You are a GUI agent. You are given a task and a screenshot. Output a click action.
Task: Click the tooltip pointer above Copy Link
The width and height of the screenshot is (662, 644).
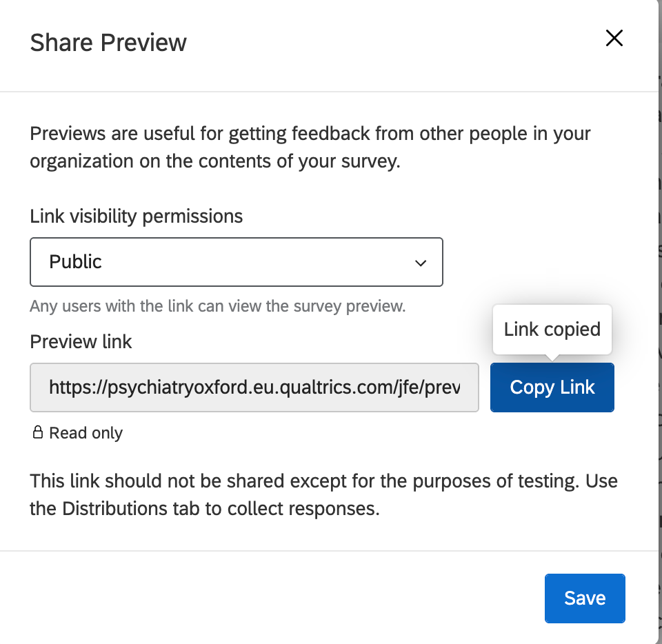click(552, 358)
